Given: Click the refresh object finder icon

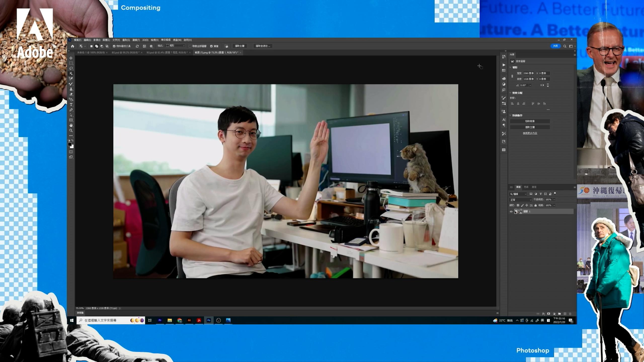Looking at the screenshot, I should click(137, 46).
